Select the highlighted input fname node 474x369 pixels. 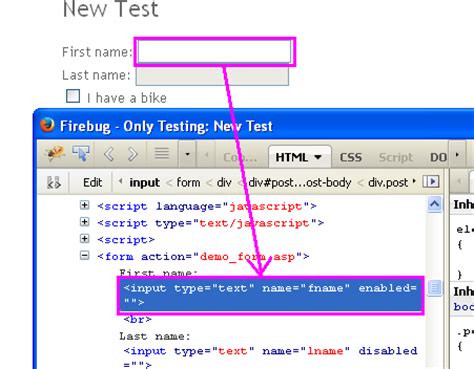pos(270,295)
